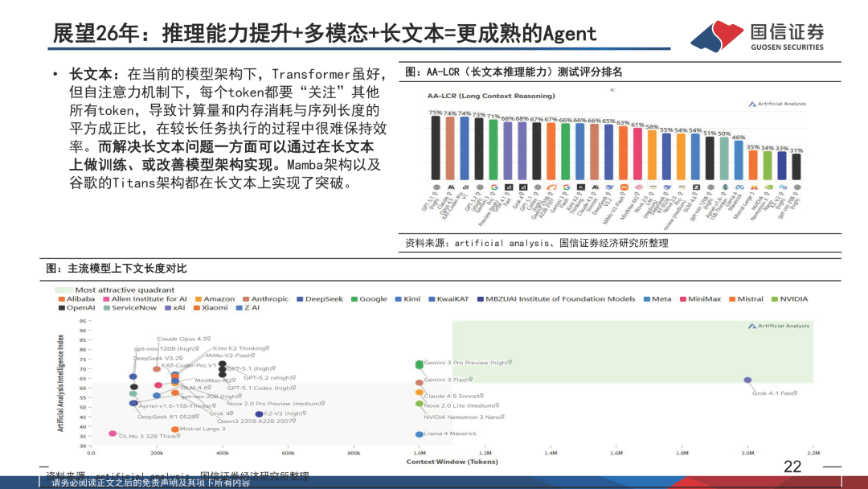868x489 pixels.
Task: Click the 46% bar in ranking chart
Action: click(x=739, y=161)
